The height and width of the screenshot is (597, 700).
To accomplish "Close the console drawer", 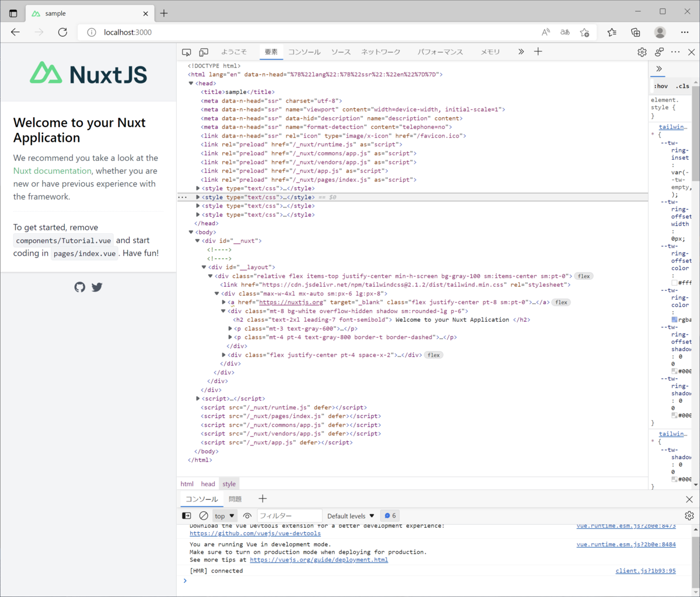I will coord(689,499).
